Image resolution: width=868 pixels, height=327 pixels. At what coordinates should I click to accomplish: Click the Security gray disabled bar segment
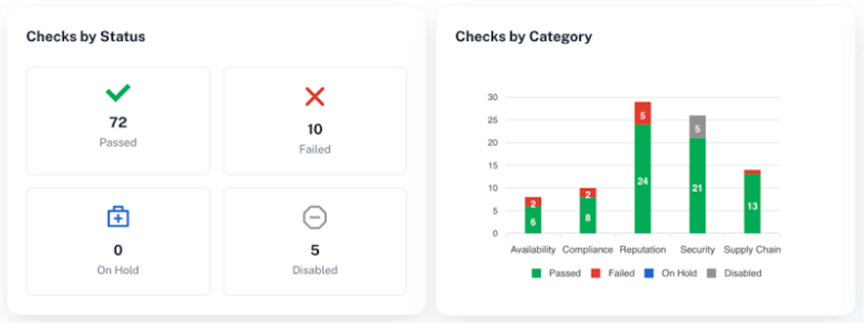pyautogui.click(x=697, y=127)
